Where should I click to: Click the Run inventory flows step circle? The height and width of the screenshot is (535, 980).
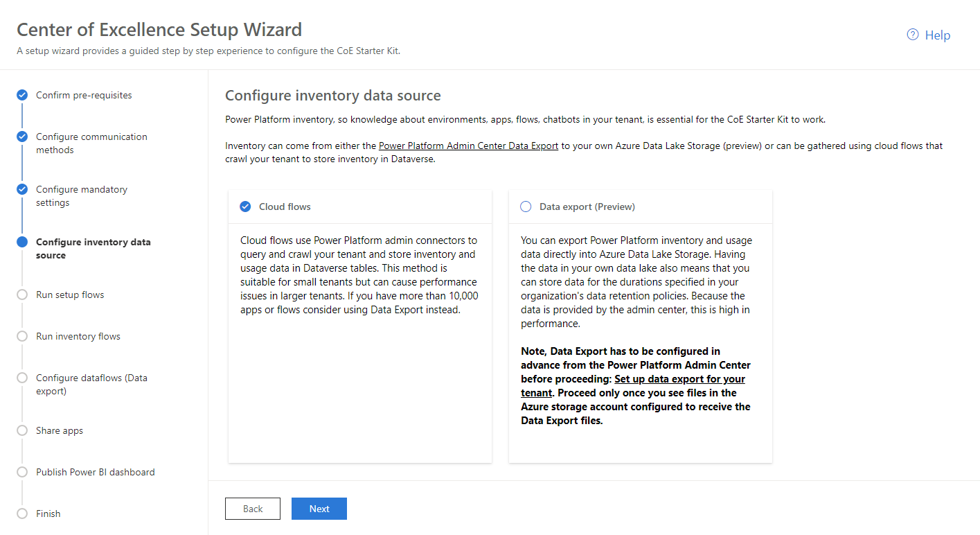(x=22, y=336)
